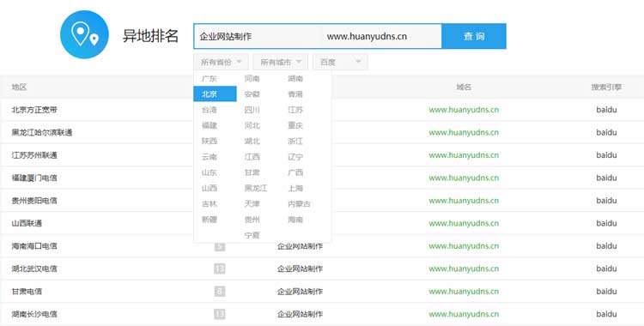This screenshot has height=326, width=644.
Task: Select 黑龙江 from the province options
Action: (256, 188)
